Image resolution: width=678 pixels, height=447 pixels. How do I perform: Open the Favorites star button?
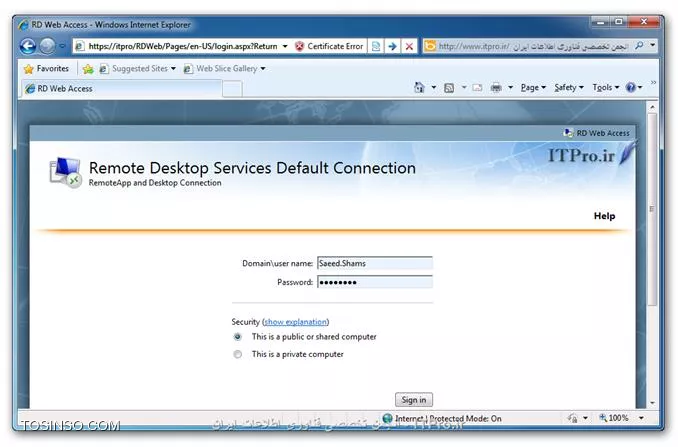click(x=47, y=69)
